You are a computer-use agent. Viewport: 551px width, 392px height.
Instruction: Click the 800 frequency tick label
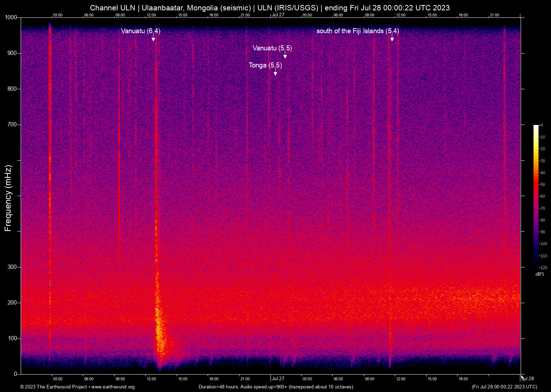click(x=12, y=89)
